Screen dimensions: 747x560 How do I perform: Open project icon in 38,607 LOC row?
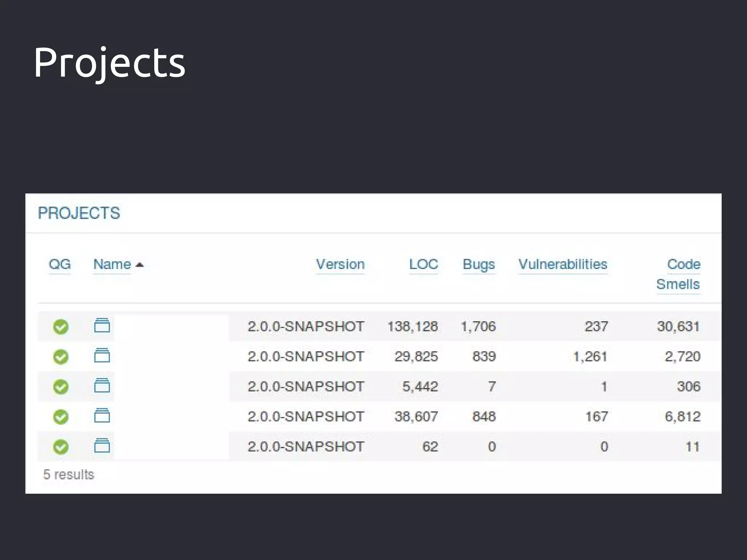pos(102,415)
